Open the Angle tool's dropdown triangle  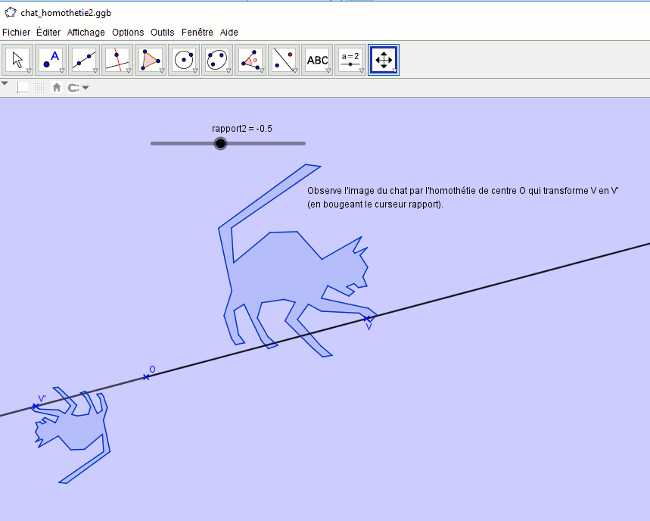pos(262,71)
